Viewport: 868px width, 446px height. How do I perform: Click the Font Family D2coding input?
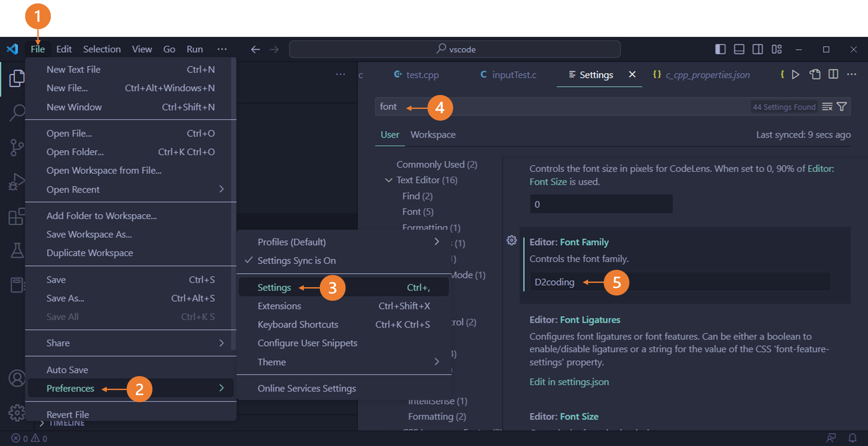click(680, 282)
